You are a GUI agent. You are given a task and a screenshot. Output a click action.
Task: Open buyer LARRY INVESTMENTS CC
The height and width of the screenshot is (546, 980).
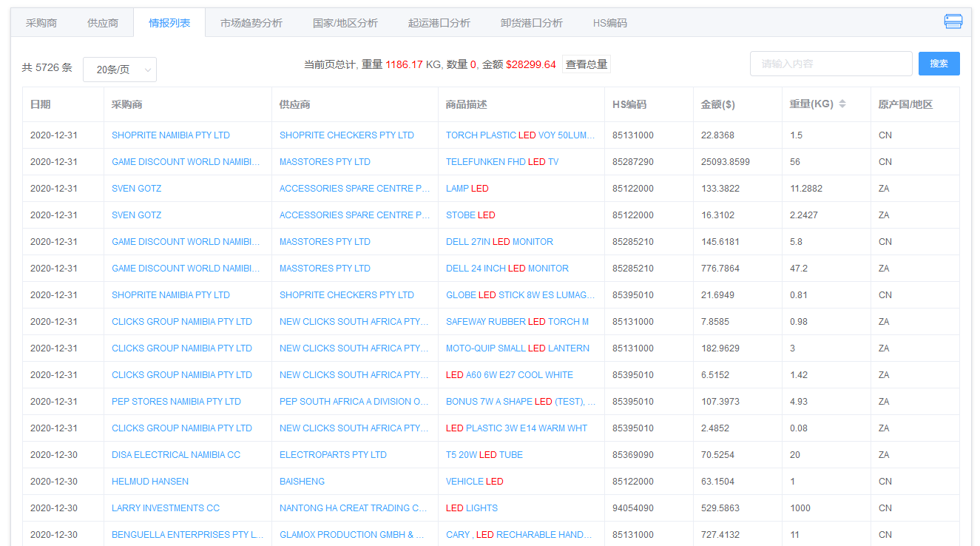tap(166, 508)
